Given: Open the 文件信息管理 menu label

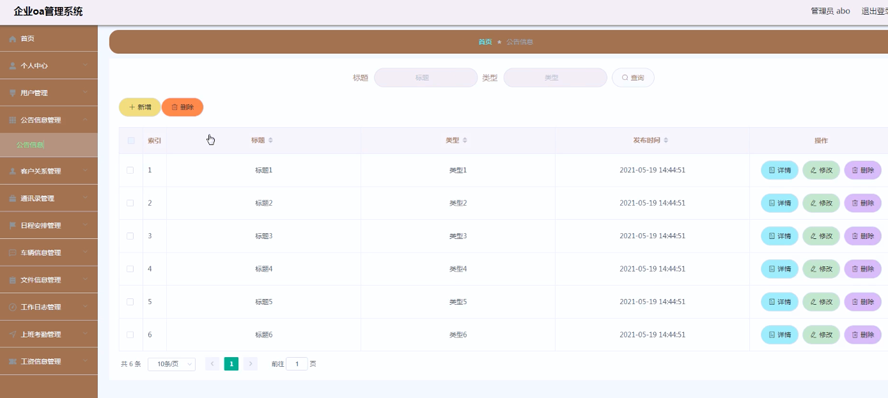Looking at the screenshot, I should coord(41,280).
